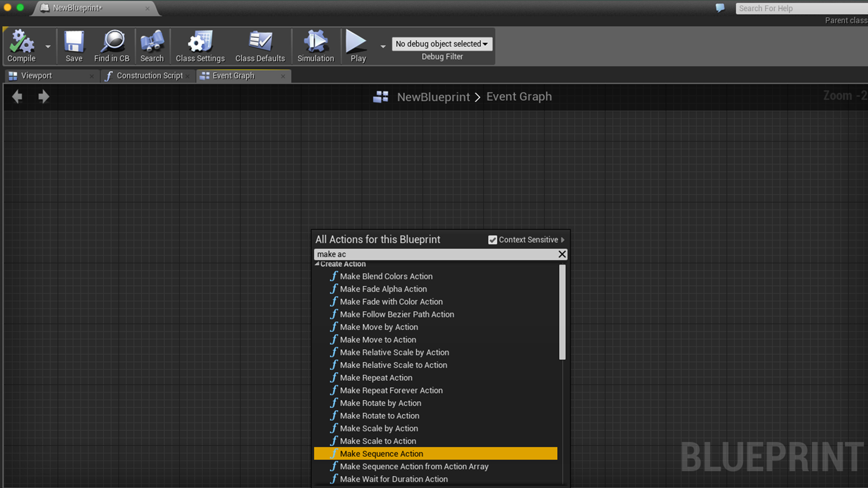Clear the search input field
This screenshot has height=488, width=868.
click(x=561, y=254)
